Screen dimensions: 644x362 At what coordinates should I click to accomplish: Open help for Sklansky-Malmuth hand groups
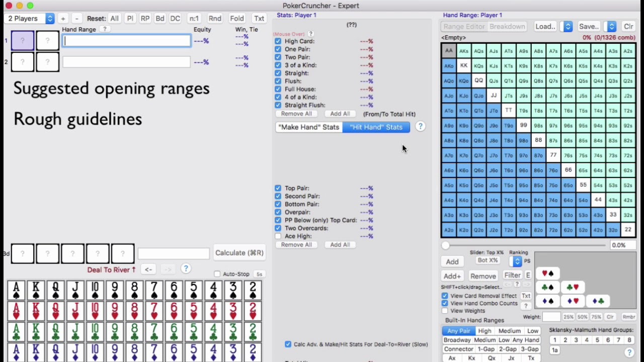[x=629, y=352]
